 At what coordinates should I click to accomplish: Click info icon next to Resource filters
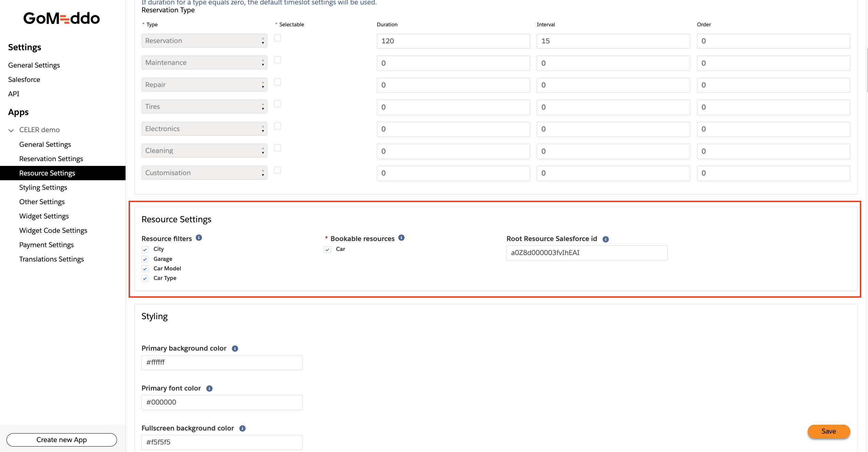coord(199,238)
